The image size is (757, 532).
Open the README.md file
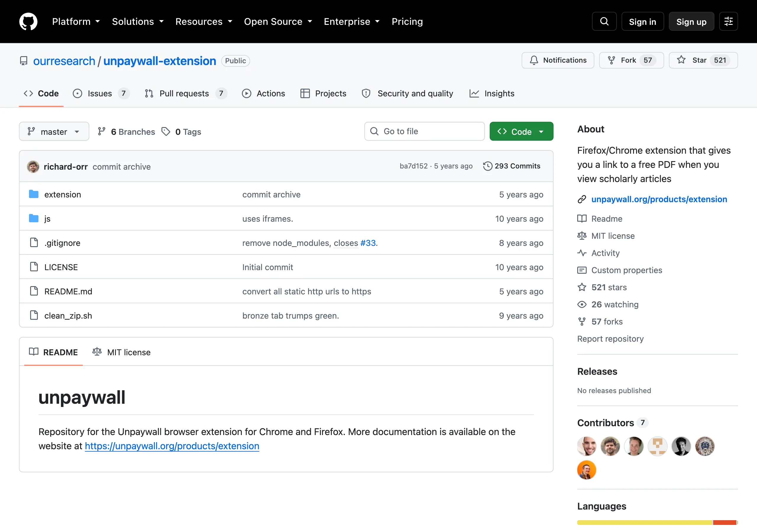point(68,291)
